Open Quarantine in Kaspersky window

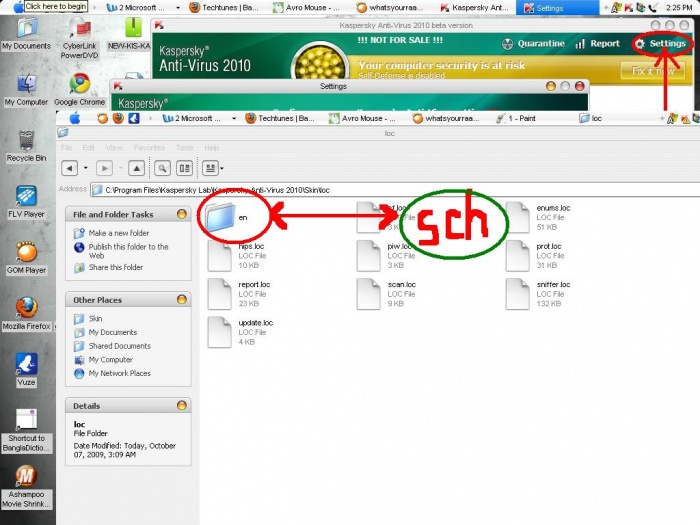coord(533,44)
